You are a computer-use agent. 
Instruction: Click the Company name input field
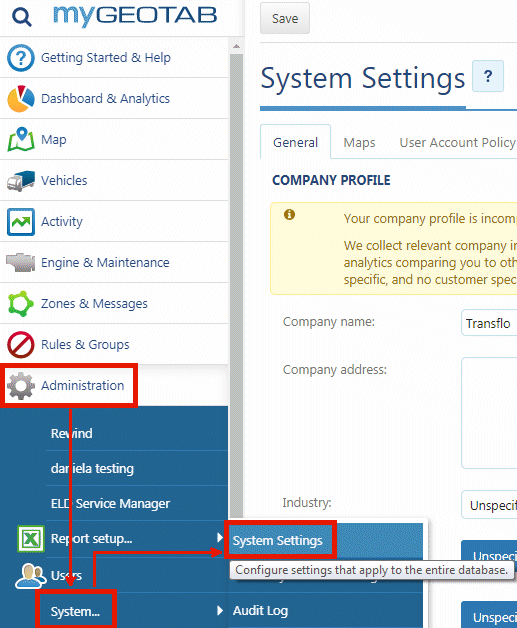click(x=489, y=322)
